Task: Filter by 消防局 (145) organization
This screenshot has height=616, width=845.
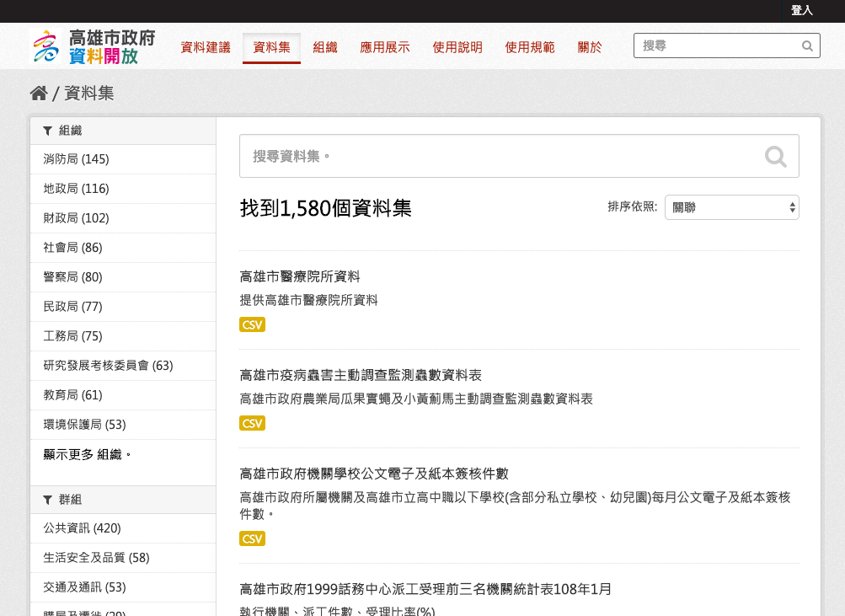Action: tap(76, 159)
